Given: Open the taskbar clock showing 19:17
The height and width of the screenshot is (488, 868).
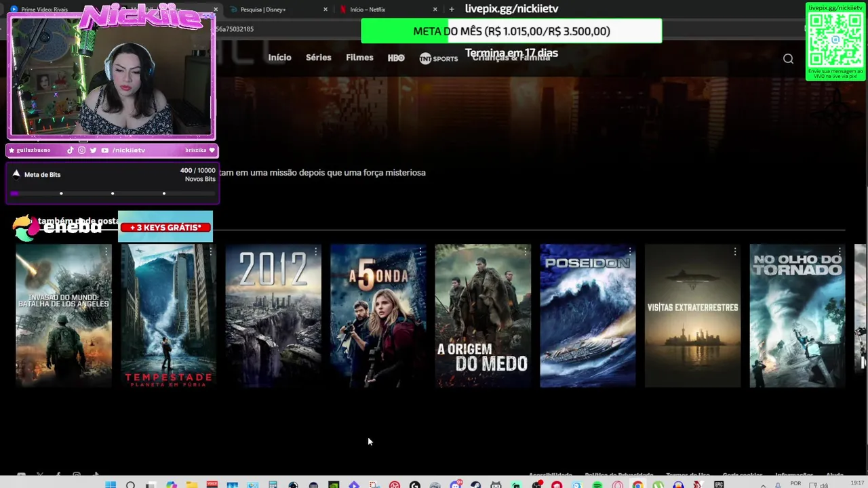Looking at the screenshot, I should point(859,484).
